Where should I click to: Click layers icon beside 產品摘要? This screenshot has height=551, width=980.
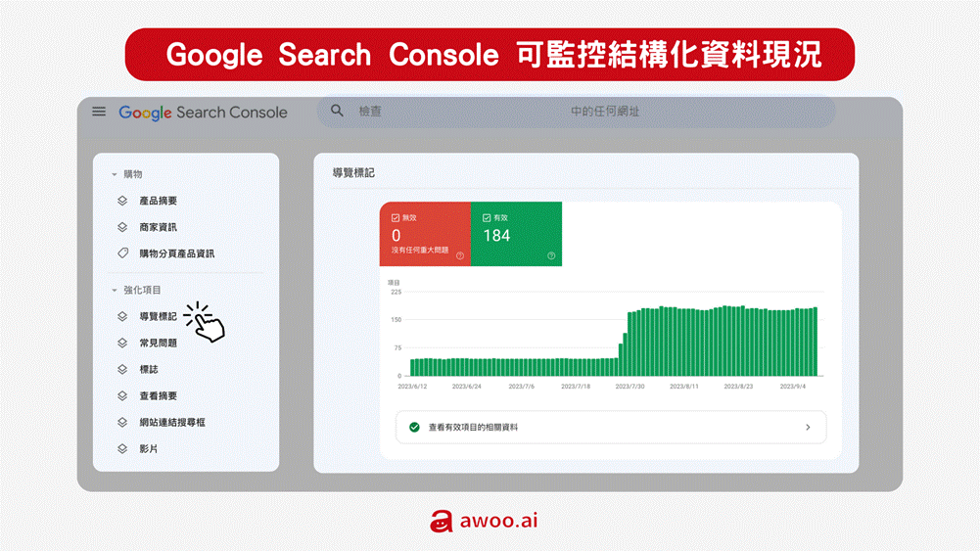coord(122,201)
